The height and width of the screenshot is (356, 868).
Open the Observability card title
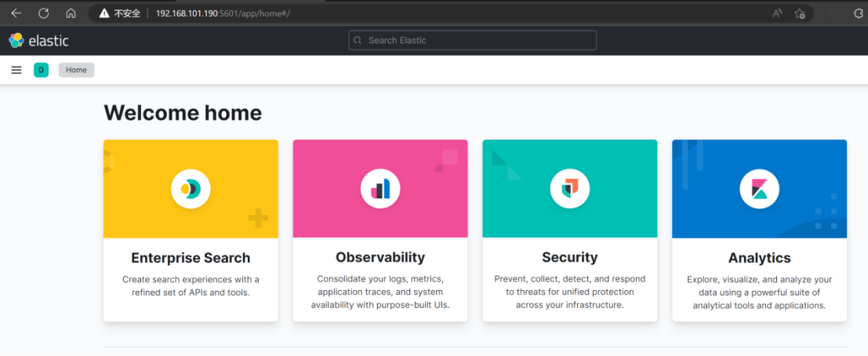(380, 257)
